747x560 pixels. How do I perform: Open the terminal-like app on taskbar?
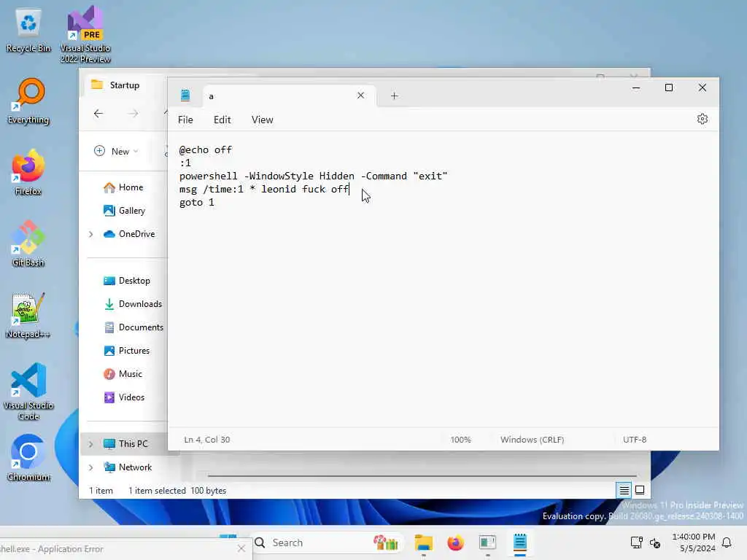click(x=487, y=542)
